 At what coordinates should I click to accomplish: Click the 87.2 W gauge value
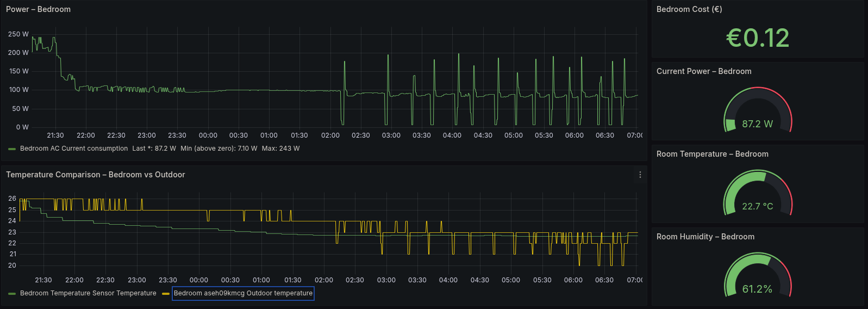click(x=758, y=124)
